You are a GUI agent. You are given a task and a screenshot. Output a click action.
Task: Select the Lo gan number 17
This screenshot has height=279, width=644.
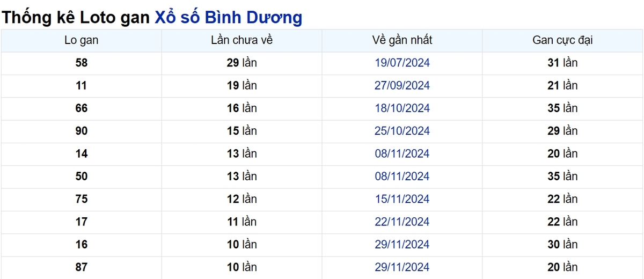point(81,222)
